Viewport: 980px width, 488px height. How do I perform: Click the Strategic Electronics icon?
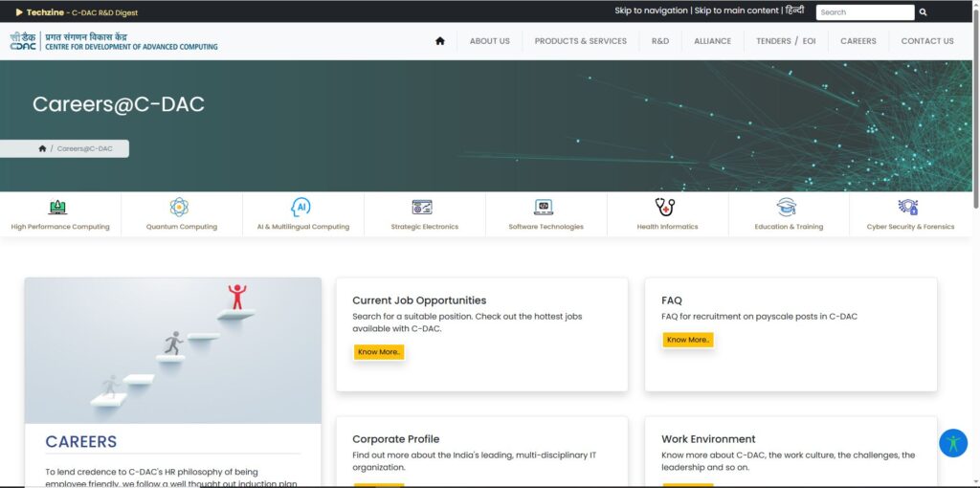(x=422, y=207)
